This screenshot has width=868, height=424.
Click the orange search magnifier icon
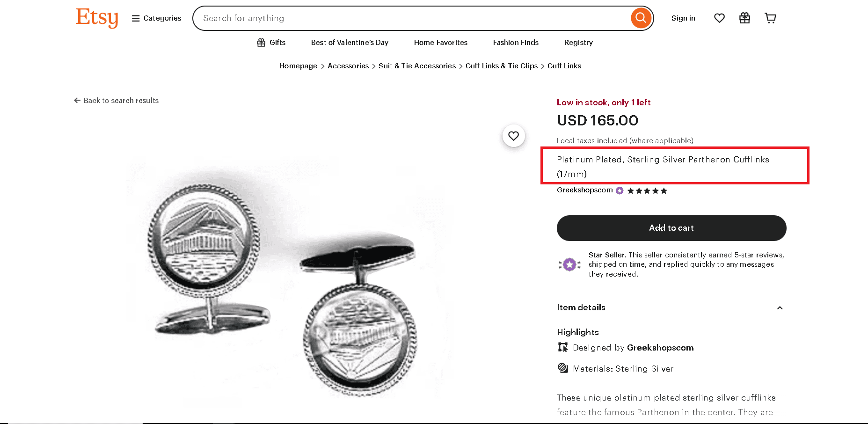pos(641,18)
